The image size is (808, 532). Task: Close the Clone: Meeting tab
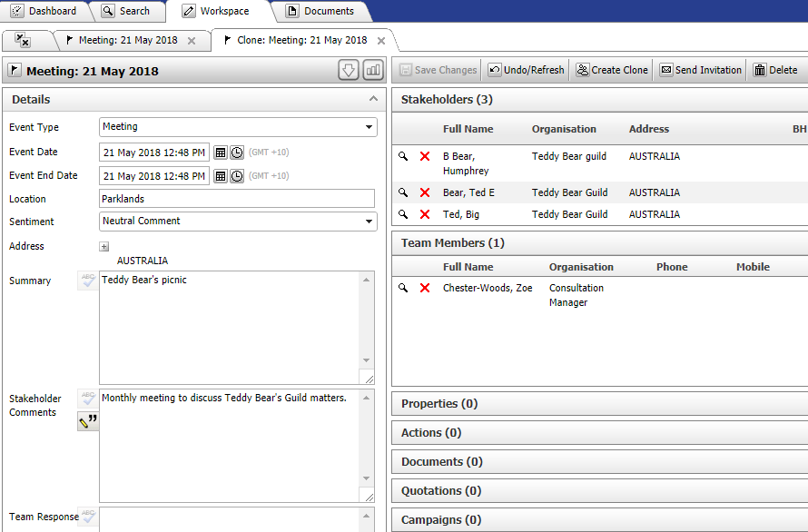click(x=380, y=41)
